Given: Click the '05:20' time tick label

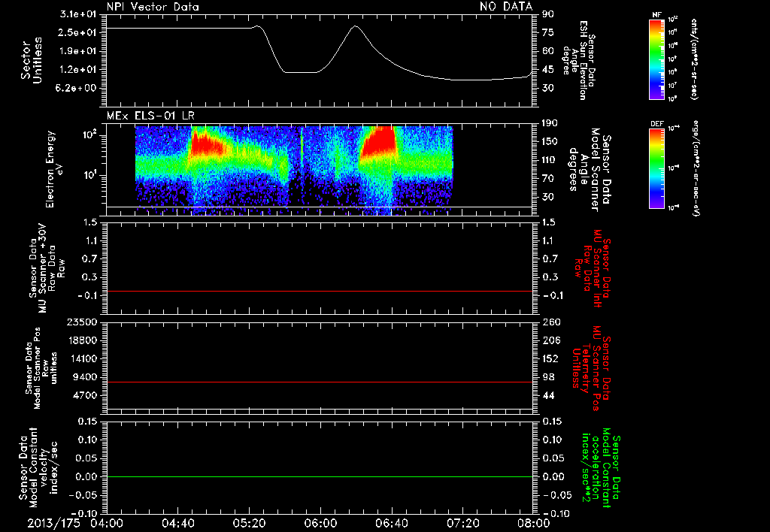Looking at the screenshot, I should (x=249, y=523).
